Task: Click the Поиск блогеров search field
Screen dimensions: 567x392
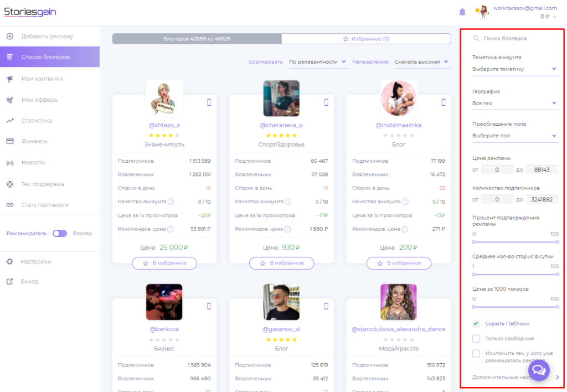Action: 515,39
